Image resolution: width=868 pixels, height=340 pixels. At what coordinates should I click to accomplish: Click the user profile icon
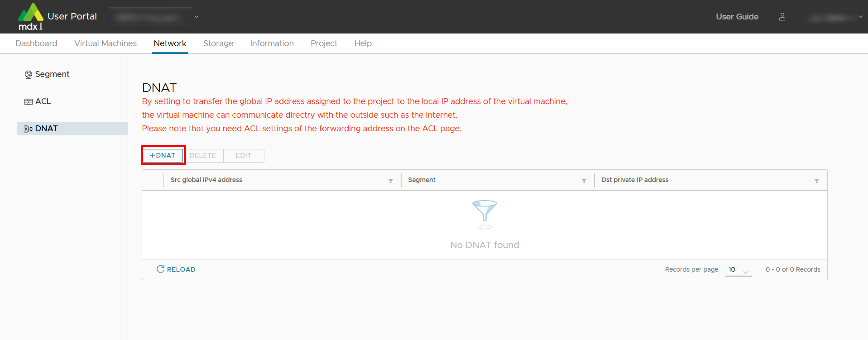pos(782,17)
